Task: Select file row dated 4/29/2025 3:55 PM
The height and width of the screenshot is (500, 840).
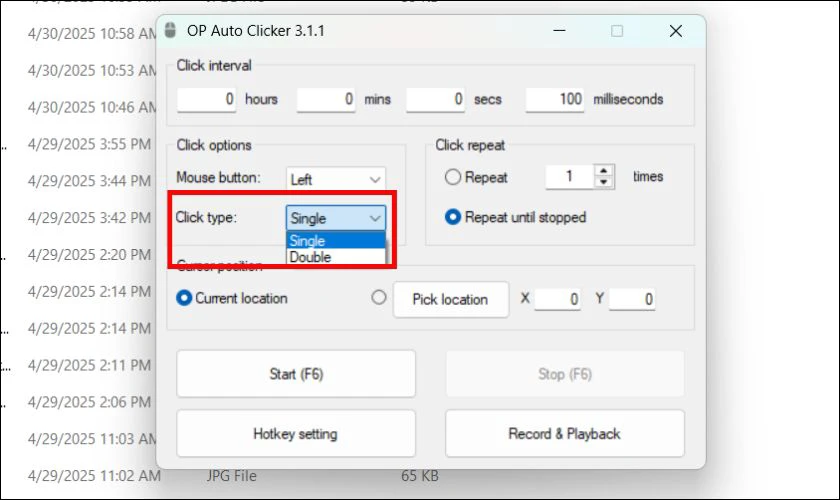Action: (x=89, y=144)
